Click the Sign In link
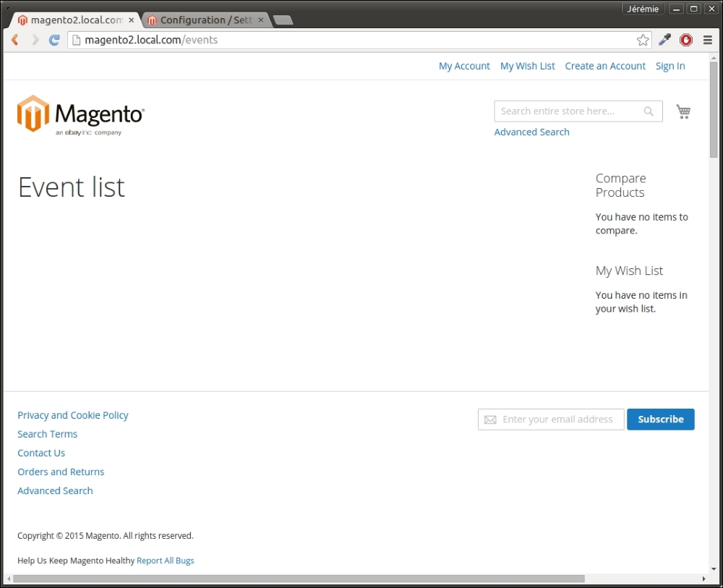Image resolution: width=723 pixels, height=588 pixels. click(669, 66)
